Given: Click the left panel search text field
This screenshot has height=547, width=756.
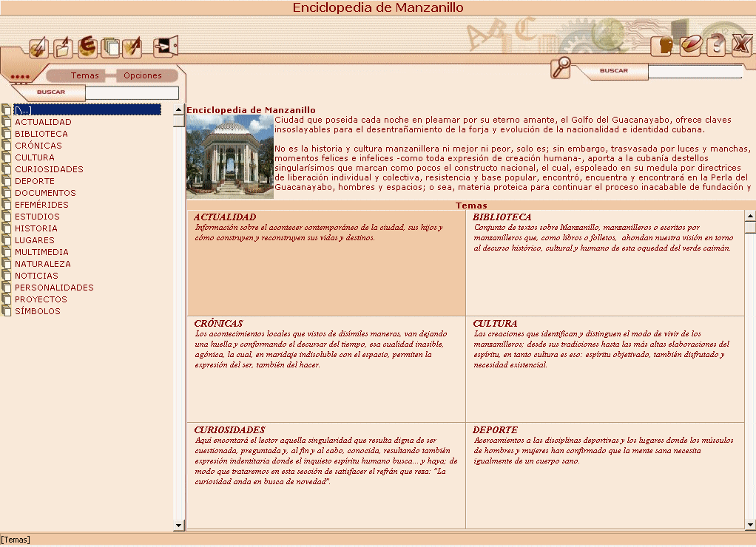Looking at the screenshot, I should click(x=132, y=93).
